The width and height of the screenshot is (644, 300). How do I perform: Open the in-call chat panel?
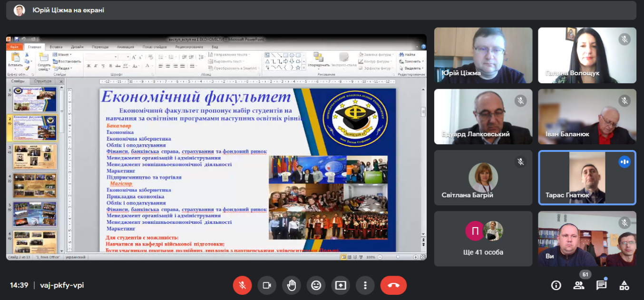(x=602, y=285)
